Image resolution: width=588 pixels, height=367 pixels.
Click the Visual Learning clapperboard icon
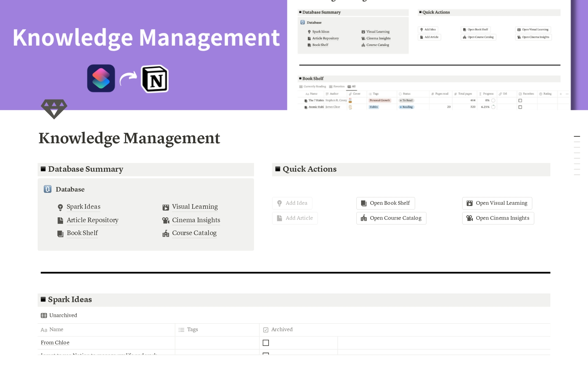[x=166, y=207]
